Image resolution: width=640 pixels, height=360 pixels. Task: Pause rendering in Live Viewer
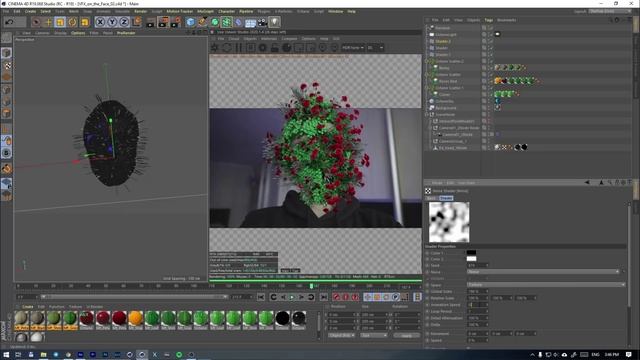[239, 48]
